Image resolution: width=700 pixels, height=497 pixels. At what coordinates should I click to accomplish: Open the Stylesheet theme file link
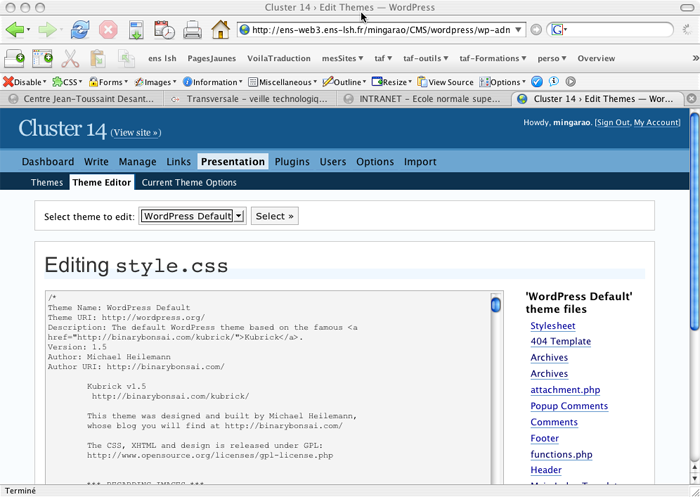click(x=553, y=326)
